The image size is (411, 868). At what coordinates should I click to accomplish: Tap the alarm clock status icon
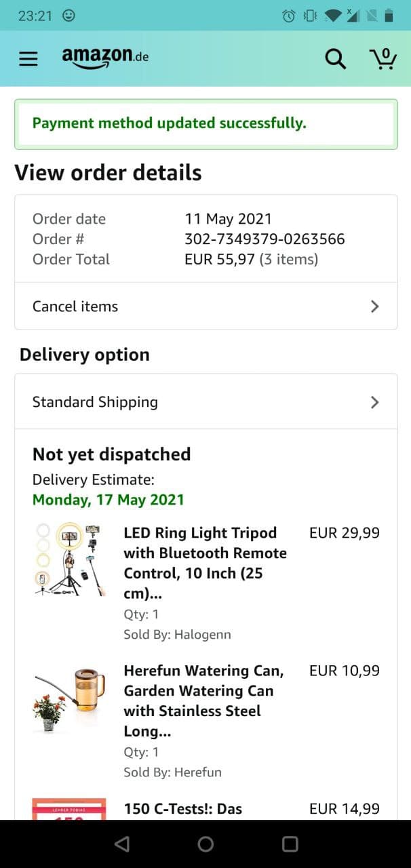[x=289, y=16]
